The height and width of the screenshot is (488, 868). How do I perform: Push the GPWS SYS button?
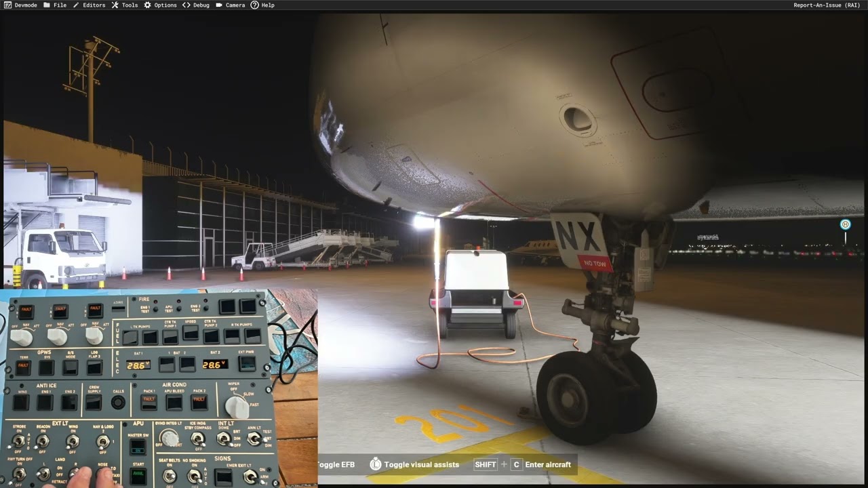(46, 368)
